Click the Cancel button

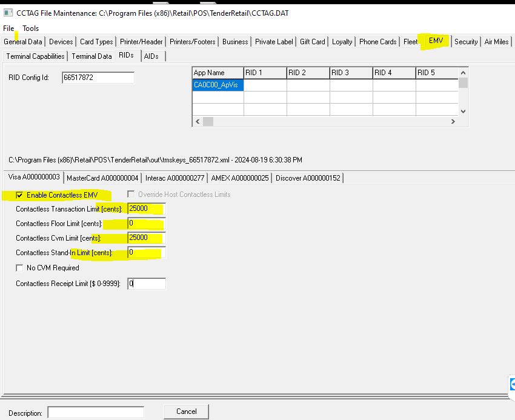pos(186,412)
